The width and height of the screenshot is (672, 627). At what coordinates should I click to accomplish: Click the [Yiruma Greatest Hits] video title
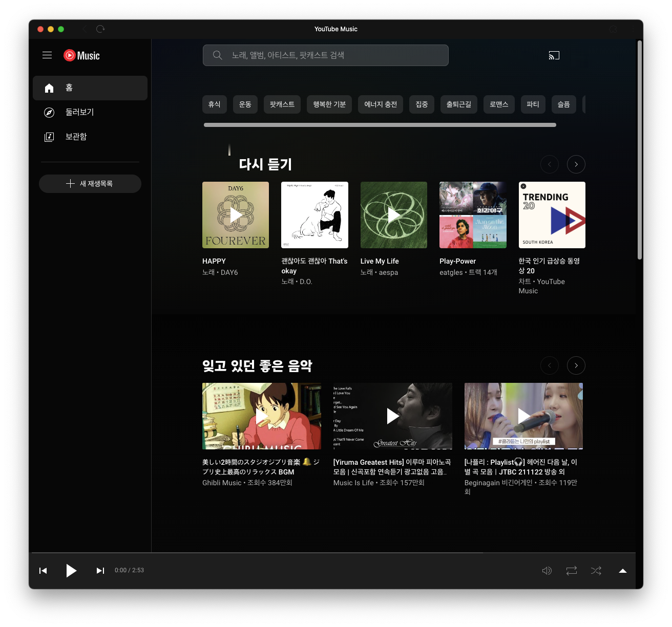pyautogui.click(x=392, y=467)
